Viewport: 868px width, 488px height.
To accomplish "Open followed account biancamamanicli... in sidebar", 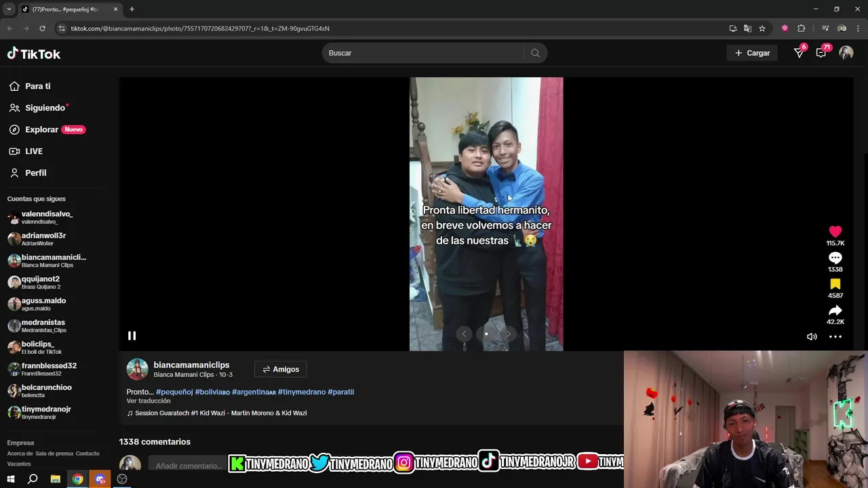I will (x=47, y=260).
